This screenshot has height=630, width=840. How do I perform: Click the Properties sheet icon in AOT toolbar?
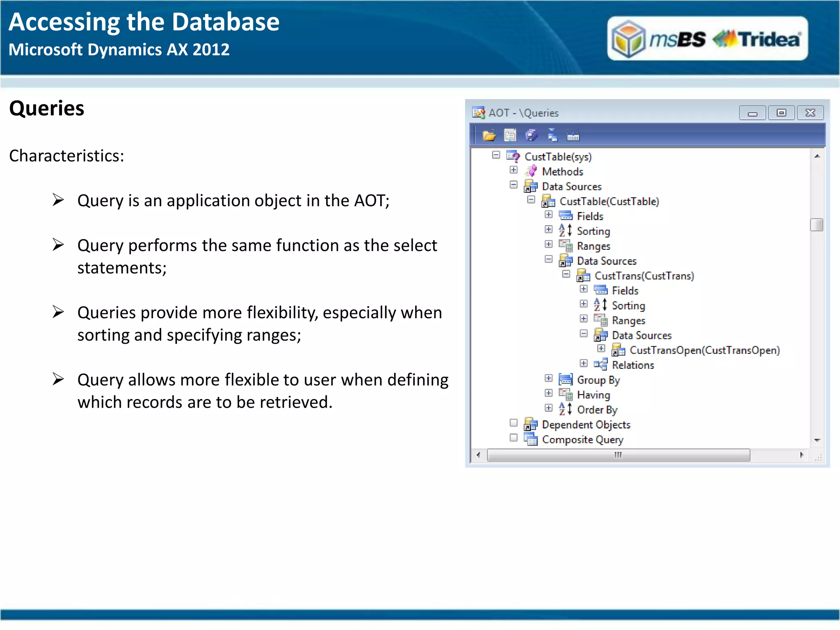[510, 135]
